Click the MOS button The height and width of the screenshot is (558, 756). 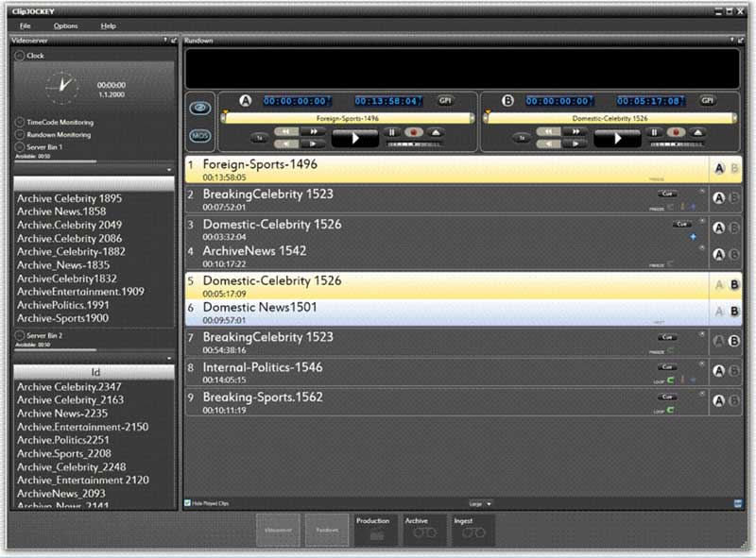(x=199, y=135)
